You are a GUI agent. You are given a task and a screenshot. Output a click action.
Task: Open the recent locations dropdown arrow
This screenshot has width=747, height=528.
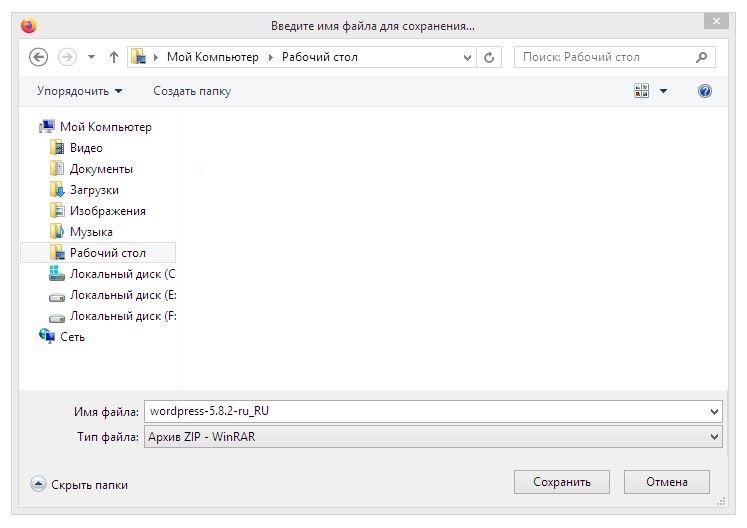pyautogui.click(x=91, y=57)
